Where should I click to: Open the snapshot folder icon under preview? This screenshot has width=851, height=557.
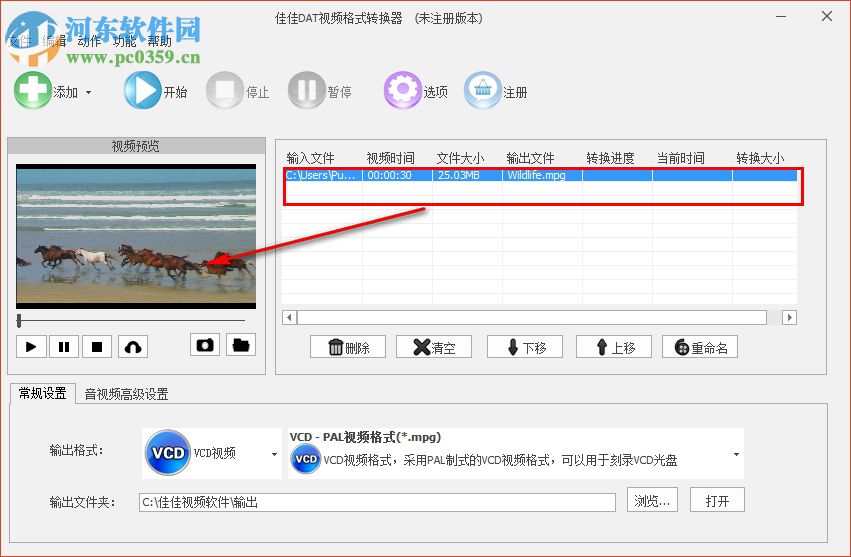(x=241, y=345)
